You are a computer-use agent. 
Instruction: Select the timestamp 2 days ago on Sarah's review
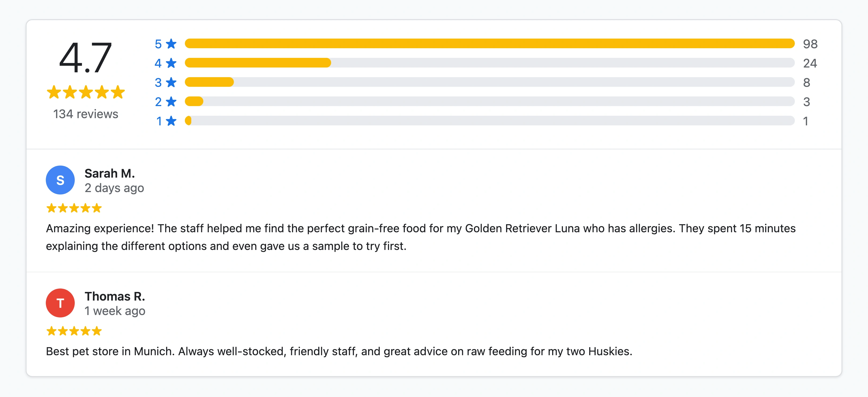[115, 188]
